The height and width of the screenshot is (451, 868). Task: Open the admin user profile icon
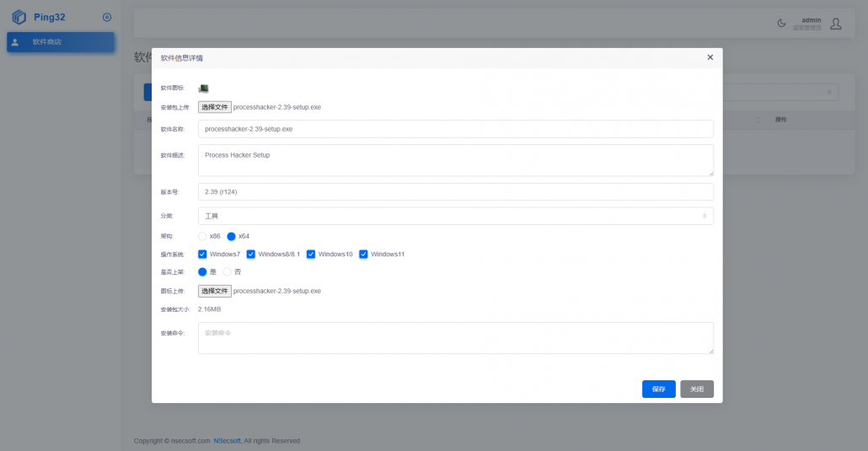(x=836, y=24)
